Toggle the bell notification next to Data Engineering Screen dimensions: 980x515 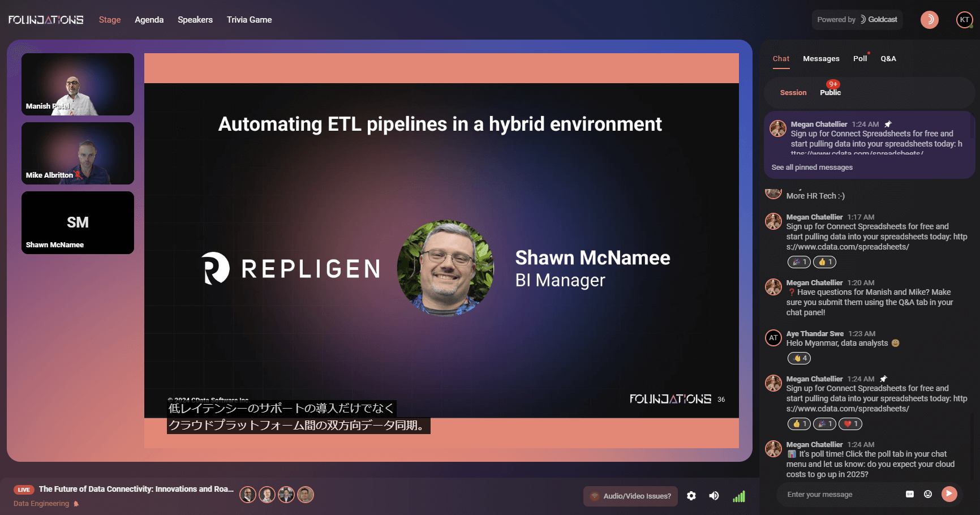[x=76, y=504]
